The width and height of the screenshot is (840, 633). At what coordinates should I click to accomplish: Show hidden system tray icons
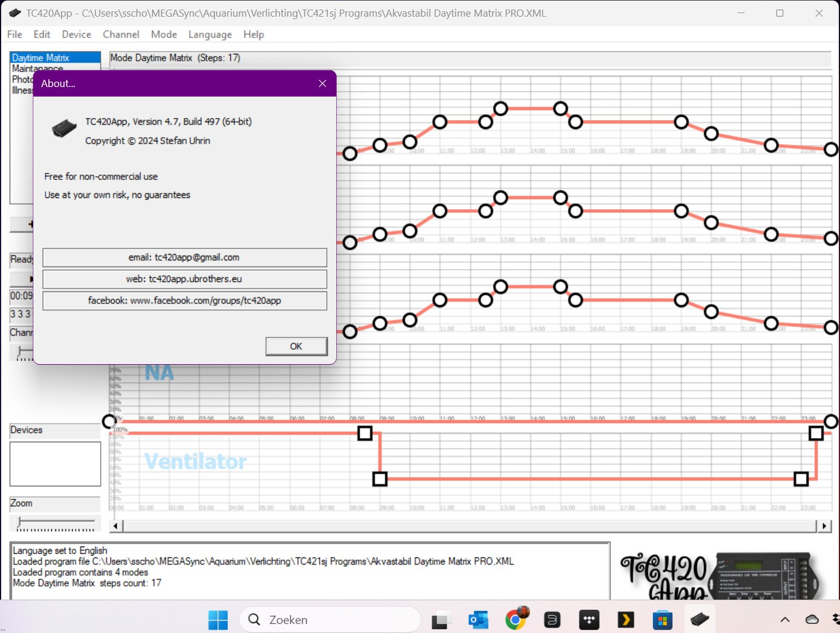point(785,620)
